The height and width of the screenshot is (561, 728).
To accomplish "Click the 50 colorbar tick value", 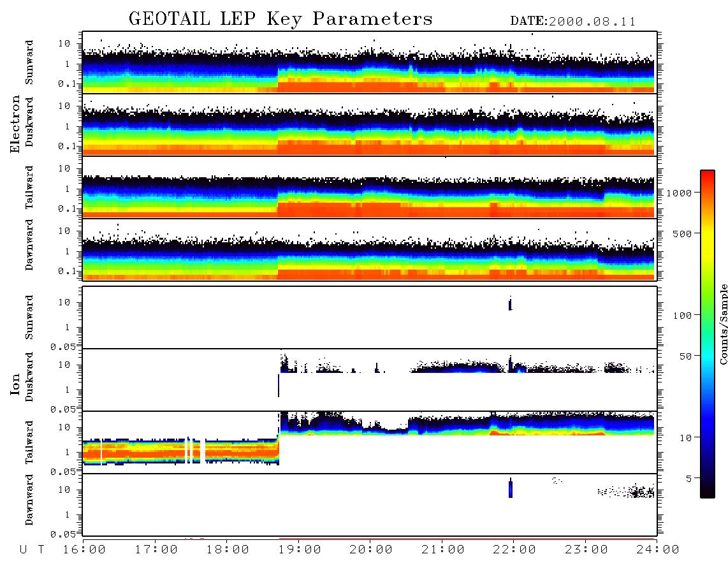I will (x=686, y=356).
